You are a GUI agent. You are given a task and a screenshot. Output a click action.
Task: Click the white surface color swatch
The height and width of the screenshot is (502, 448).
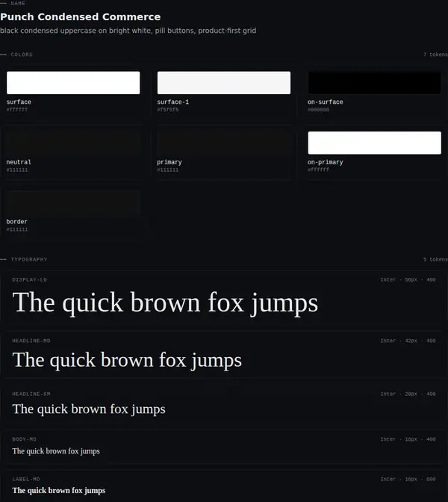(x=73, y=83)
